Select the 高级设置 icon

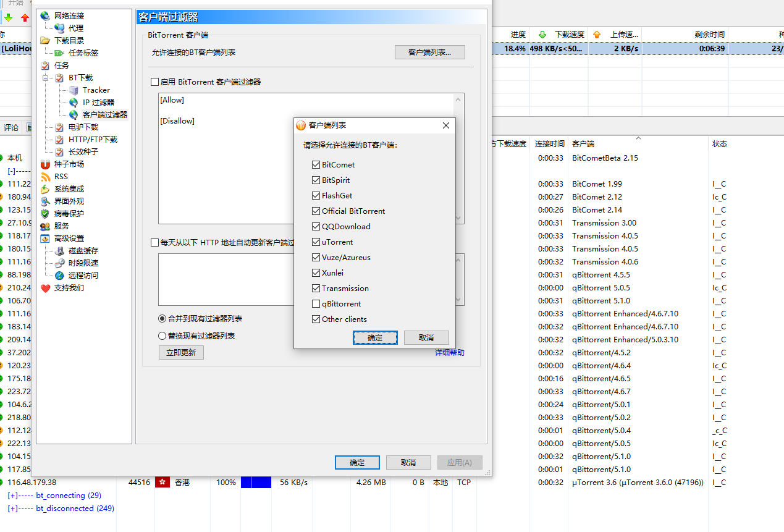click(45, 238)
